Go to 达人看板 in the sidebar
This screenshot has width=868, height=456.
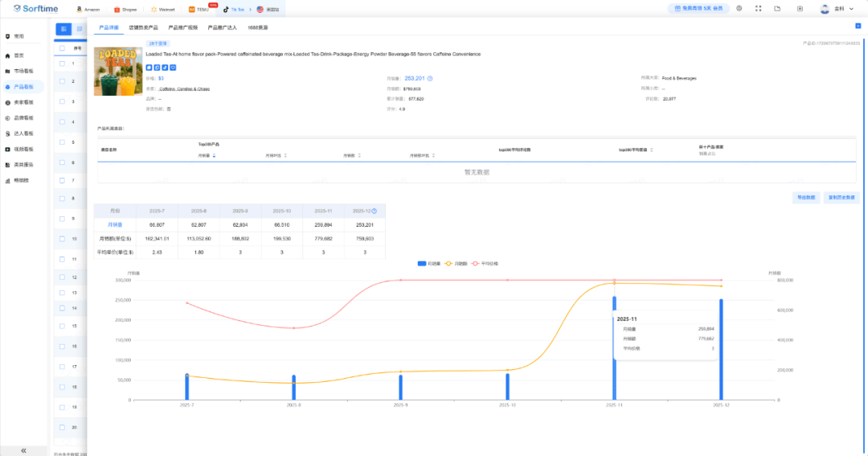pos(23,134)
